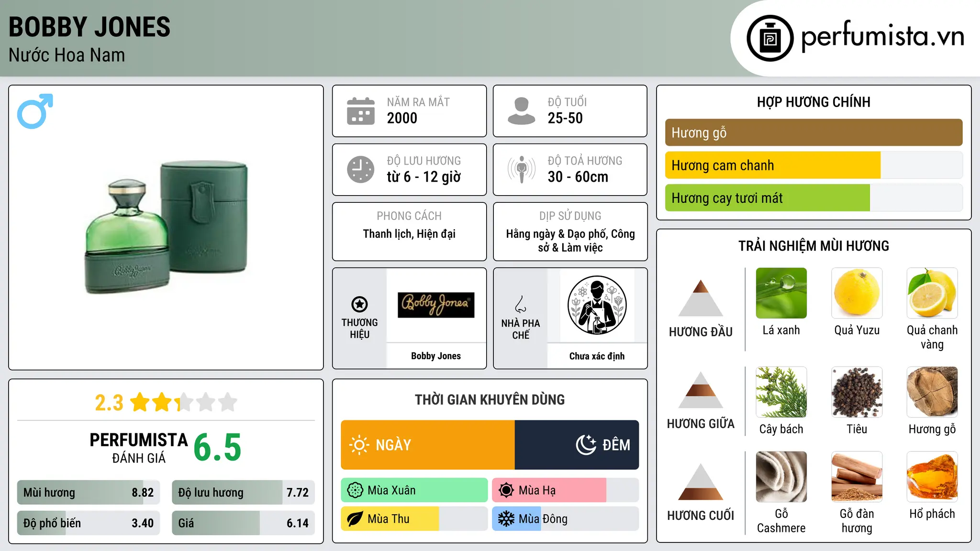Click the sun icon for Mùa Hạ

pyautogui.click(x=506, y=490)
